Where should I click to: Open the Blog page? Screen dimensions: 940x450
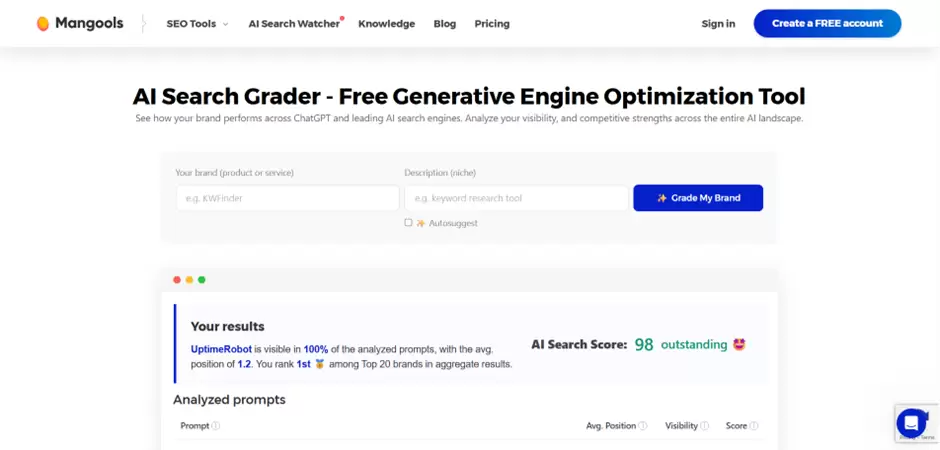click(445, 24)
